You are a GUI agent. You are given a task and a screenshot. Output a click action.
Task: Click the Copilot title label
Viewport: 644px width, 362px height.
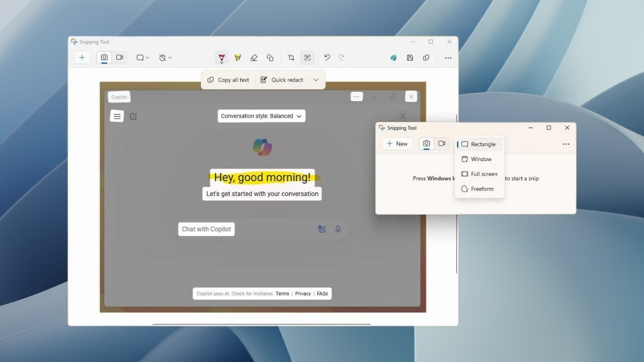[x=119, y=97]
